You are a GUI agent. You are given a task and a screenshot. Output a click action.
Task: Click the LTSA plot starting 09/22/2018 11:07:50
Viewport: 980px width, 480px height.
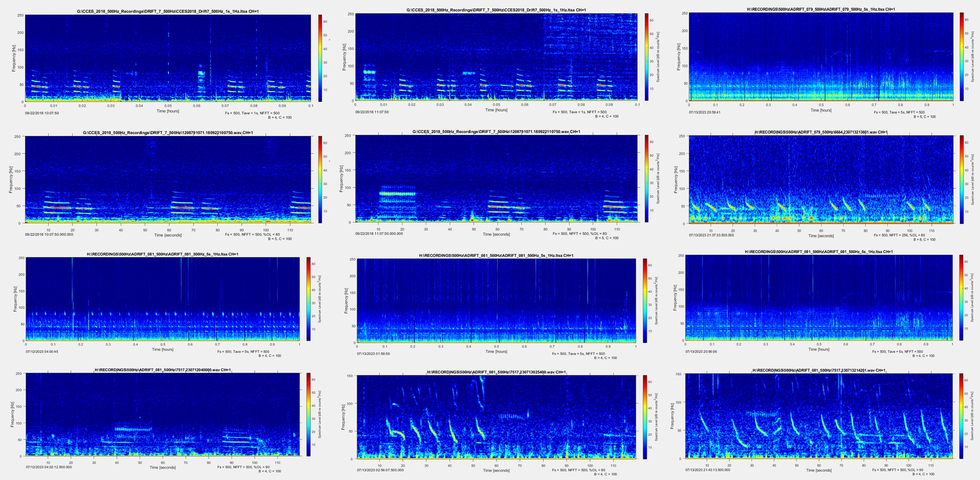click(x=496, y=57)
